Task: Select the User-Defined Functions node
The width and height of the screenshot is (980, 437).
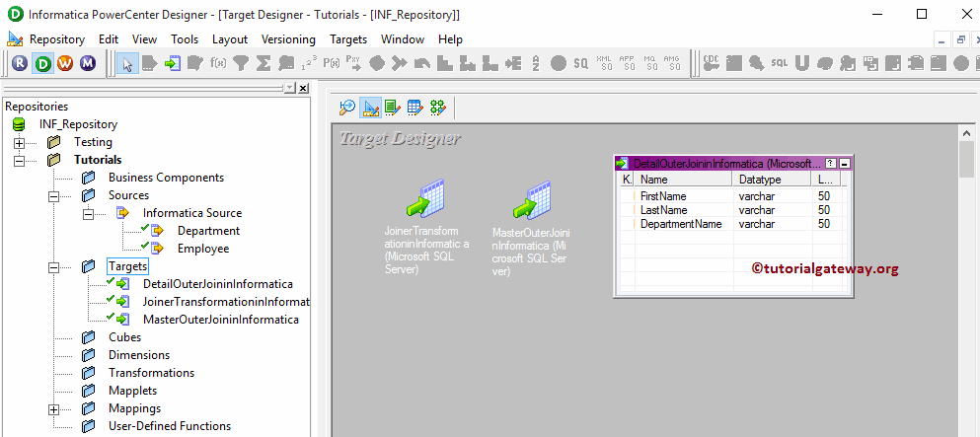Action: 170,426
